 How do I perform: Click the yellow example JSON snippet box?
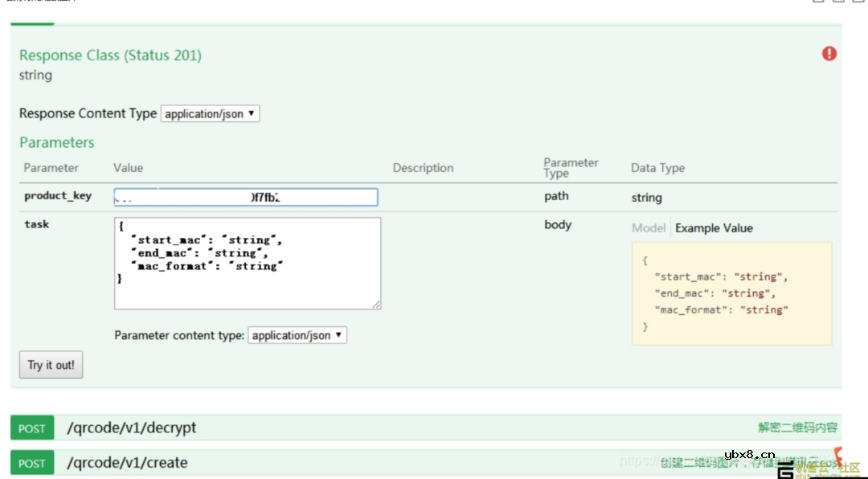coord(731,293)
